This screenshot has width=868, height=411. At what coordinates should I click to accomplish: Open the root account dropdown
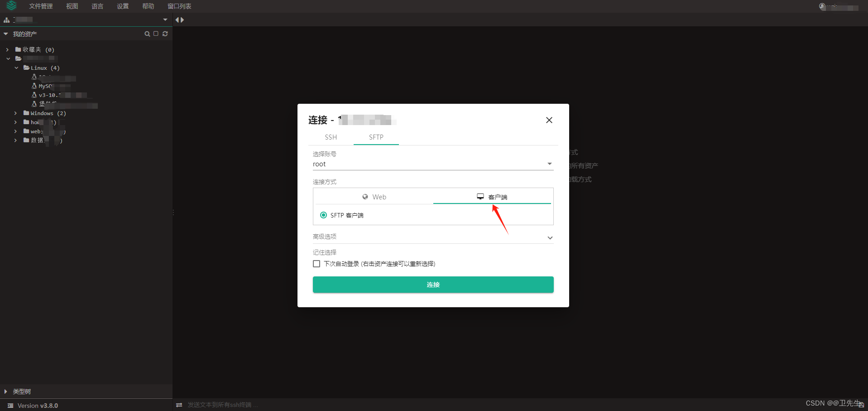[x=549, y=163]
